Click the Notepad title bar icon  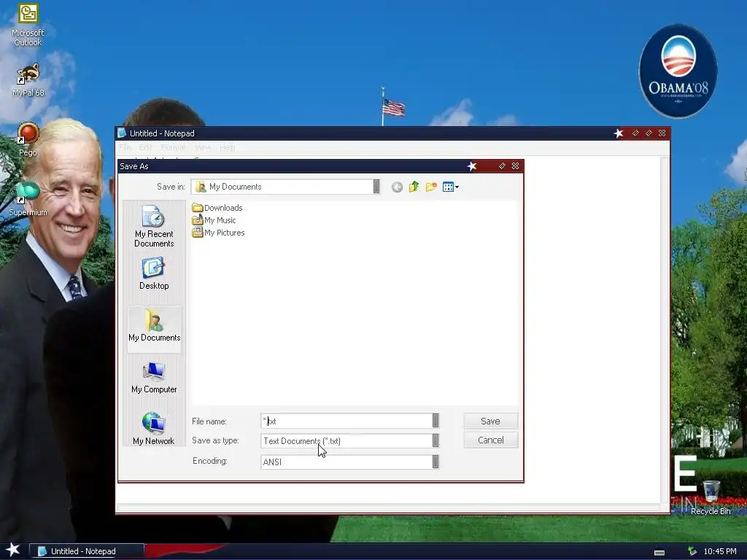122,133
